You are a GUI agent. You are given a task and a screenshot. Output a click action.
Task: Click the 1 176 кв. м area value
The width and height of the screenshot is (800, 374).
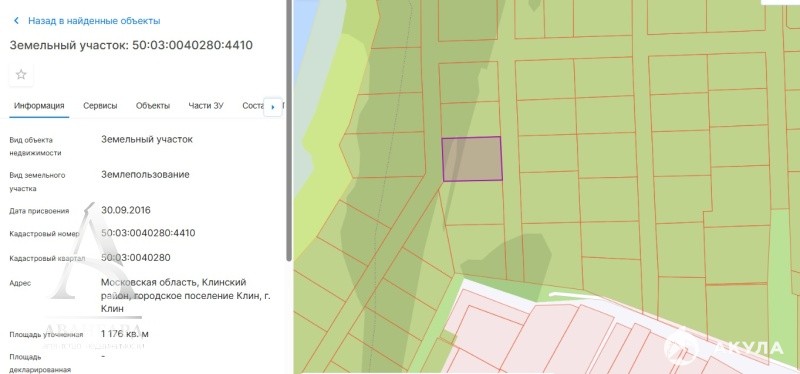tap(125, 334)
